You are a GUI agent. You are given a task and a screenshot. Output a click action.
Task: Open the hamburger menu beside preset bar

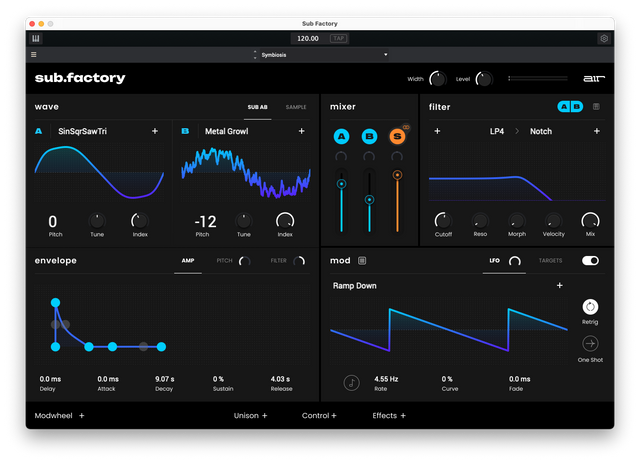point(34,55)
